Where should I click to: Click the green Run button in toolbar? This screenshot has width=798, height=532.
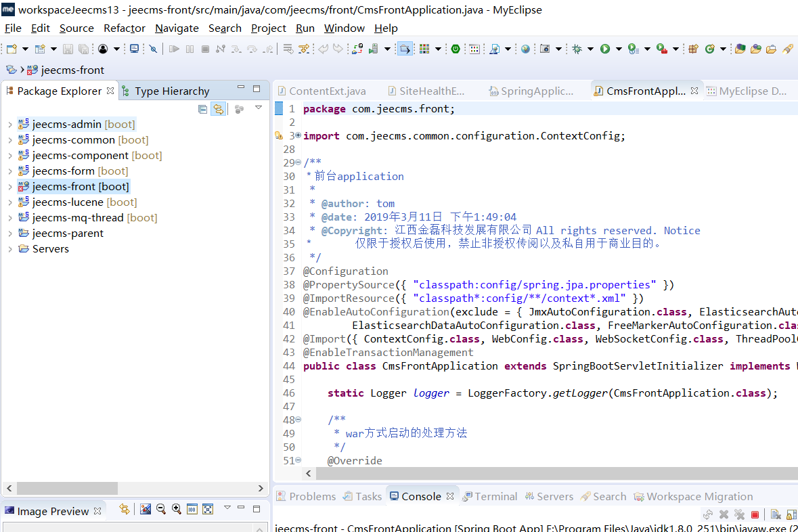tap(605, 49)
